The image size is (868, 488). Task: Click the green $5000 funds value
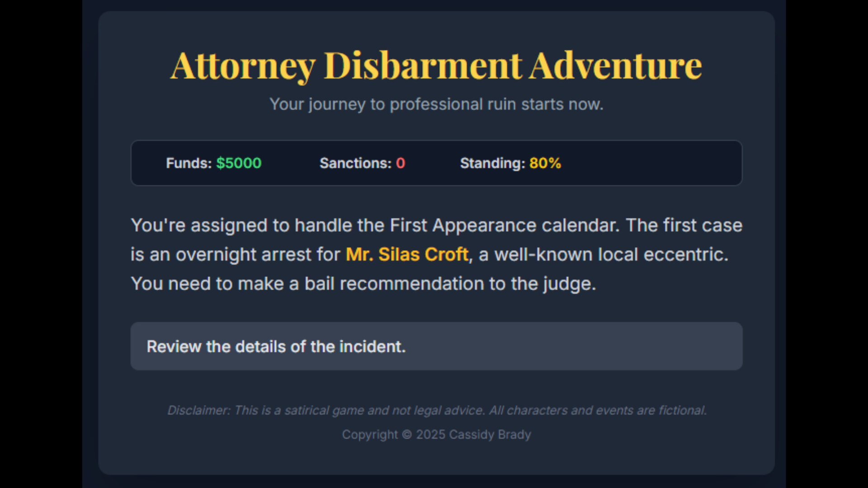coord(239,163)
